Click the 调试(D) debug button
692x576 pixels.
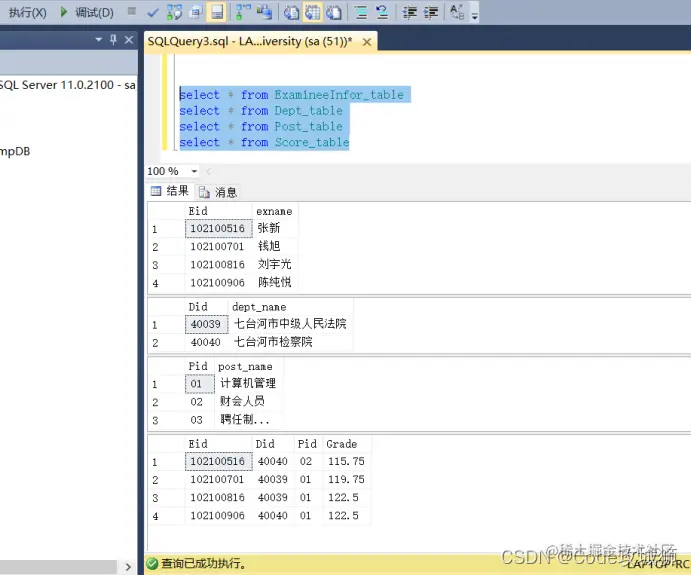[x=94, y=12]
